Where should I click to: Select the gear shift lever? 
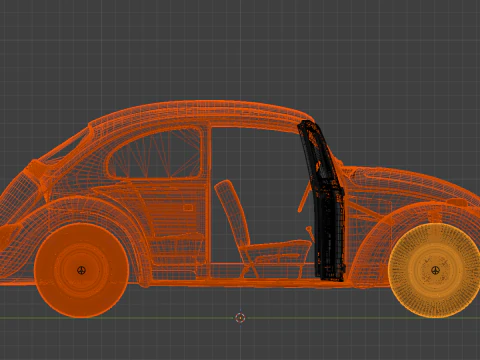click(310, 234)
